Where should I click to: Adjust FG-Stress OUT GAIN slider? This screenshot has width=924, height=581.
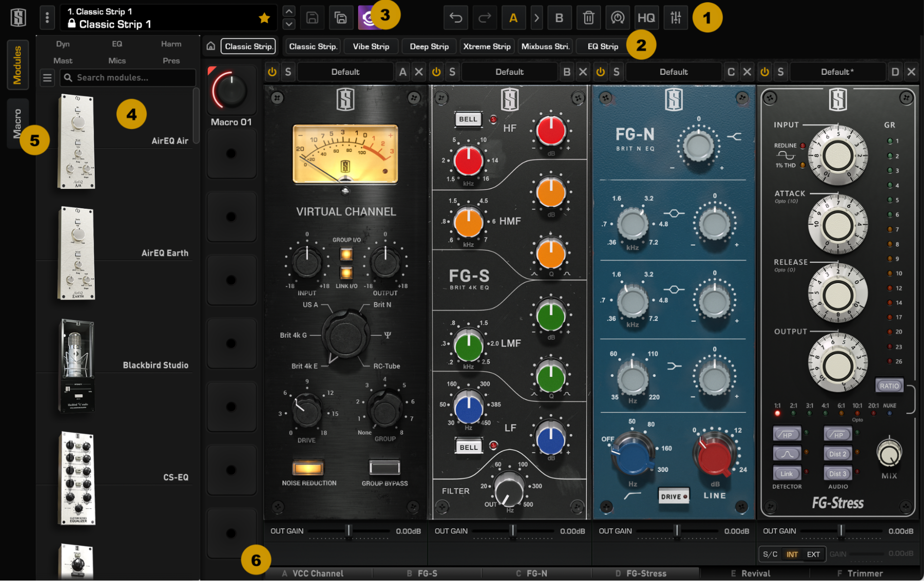tap(841, 531)
